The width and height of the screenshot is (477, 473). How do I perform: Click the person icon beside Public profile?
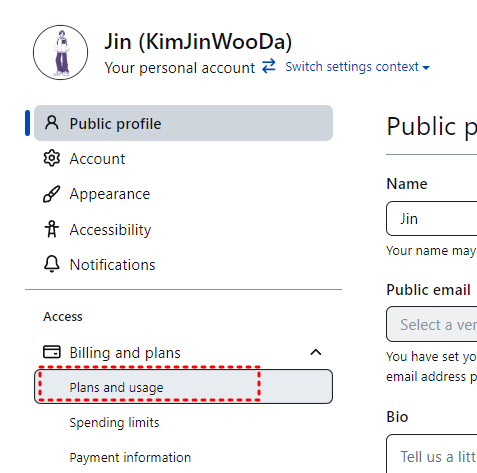(x=52, y=123)
